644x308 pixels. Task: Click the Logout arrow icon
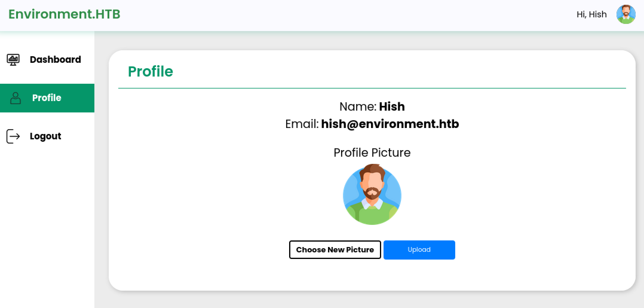point(13,136)
